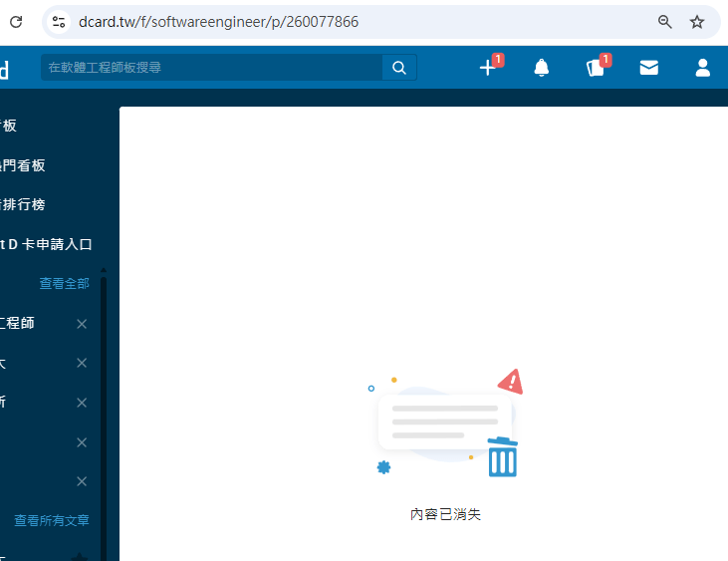Screen dimensions: 728x561
Task: Click the 查看全部 link
Action: pyautogui.click(x=64, y=283)
